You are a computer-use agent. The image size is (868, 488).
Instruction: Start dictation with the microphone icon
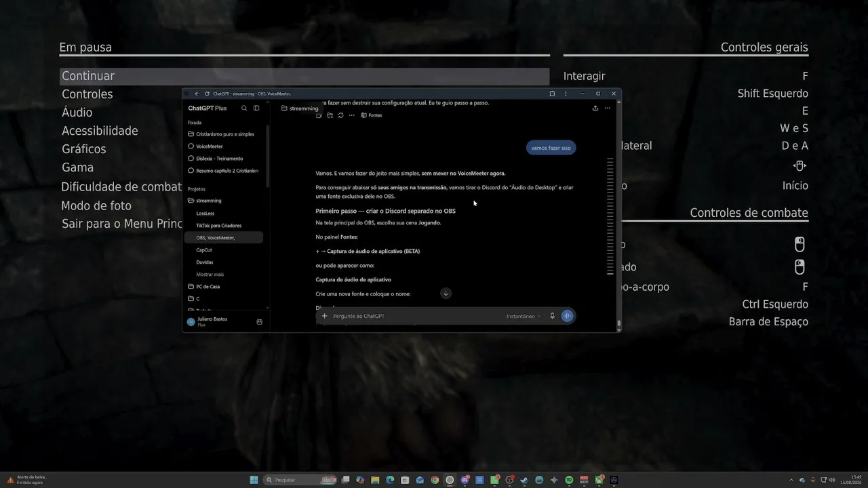[553, 316]
